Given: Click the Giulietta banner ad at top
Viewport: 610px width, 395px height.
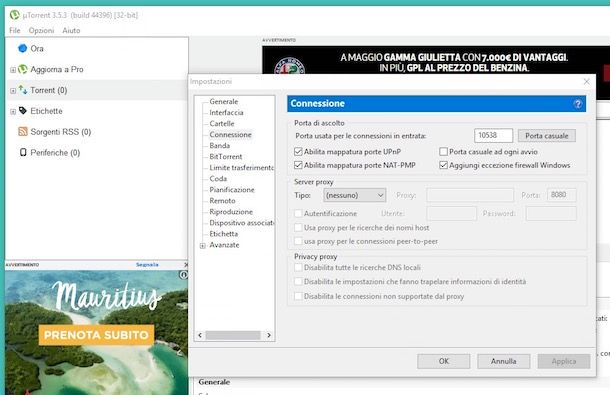Looking at the screenshot, I should [x=436, y=60].
